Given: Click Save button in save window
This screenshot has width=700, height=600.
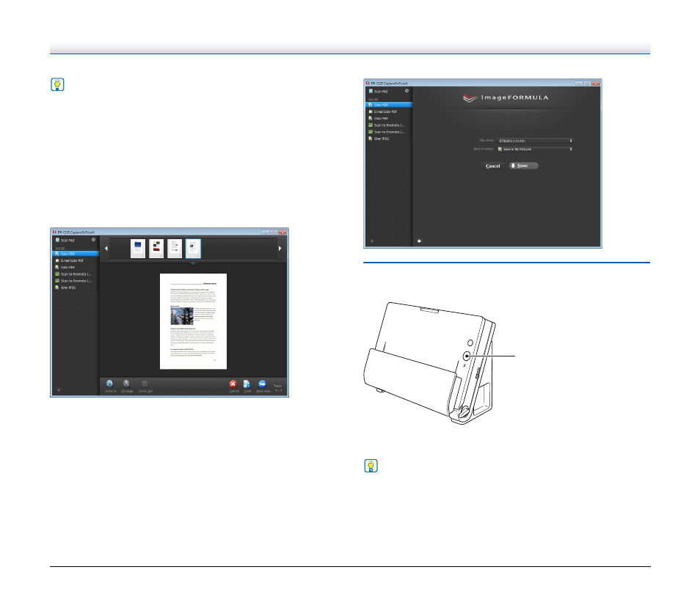Looking at the screenshot, I should coord(524,166).
